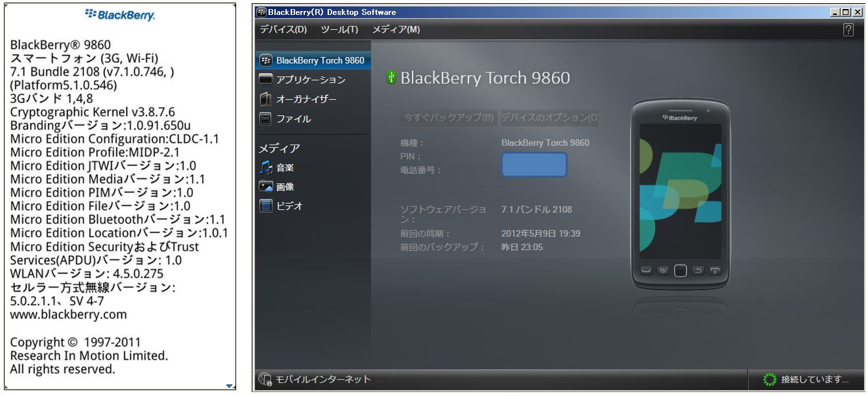Viewport: 868px width, 396px height.
Task: Open the Device (デバイス) menu
Action: coord(283,30)
